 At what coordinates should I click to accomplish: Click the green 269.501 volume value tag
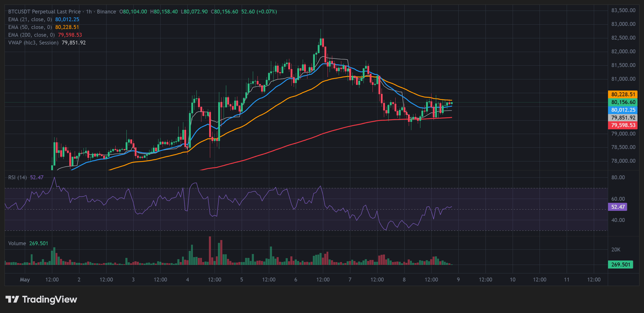click(621, 265)
